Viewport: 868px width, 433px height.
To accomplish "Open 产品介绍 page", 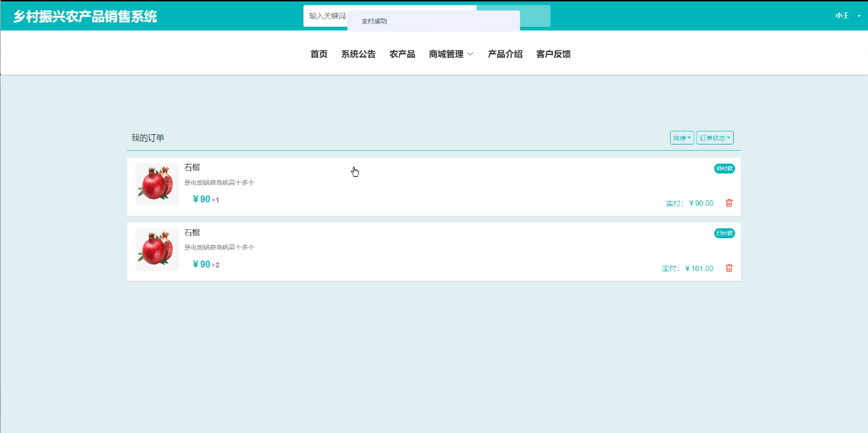I will [x=506, y=54].
